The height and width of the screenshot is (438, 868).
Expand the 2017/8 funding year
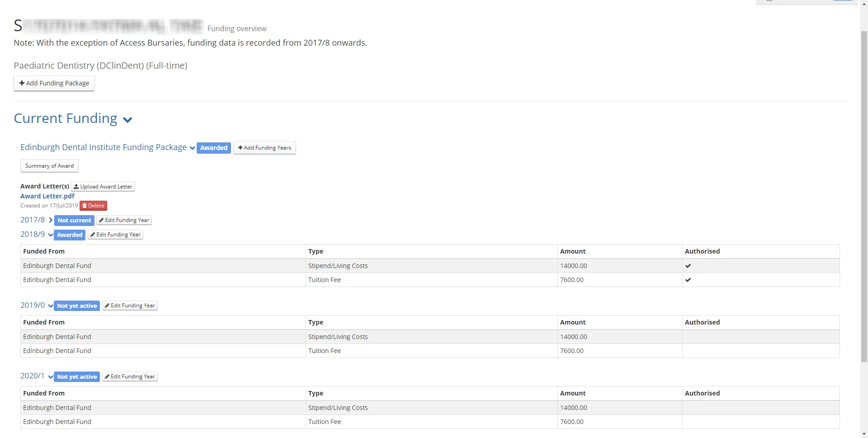[50, 220]
